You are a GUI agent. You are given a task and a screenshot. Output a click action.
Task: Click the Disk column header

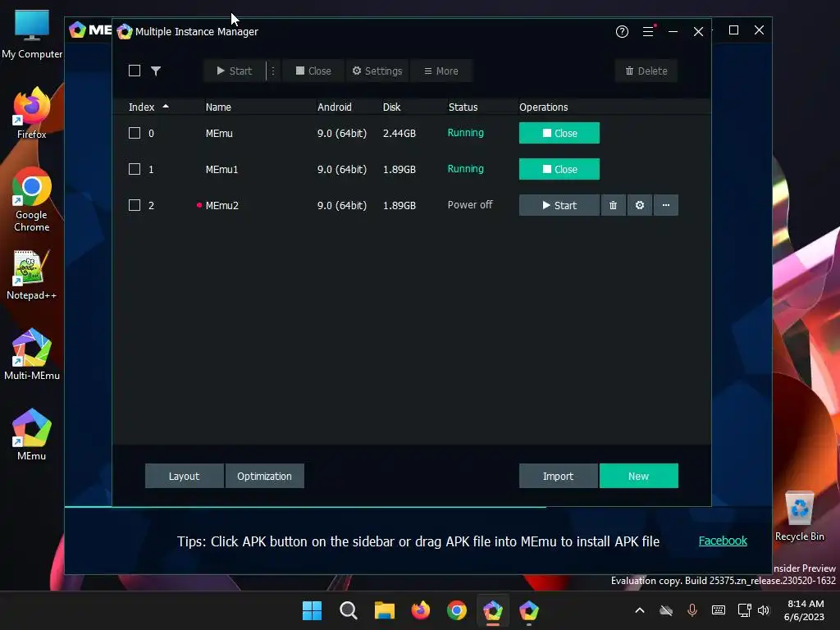[x=391, y=107]
